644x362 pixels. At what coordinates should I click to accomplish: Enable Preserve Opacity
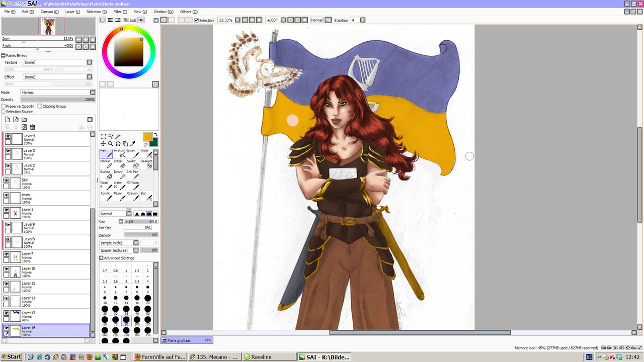[4, 107]
